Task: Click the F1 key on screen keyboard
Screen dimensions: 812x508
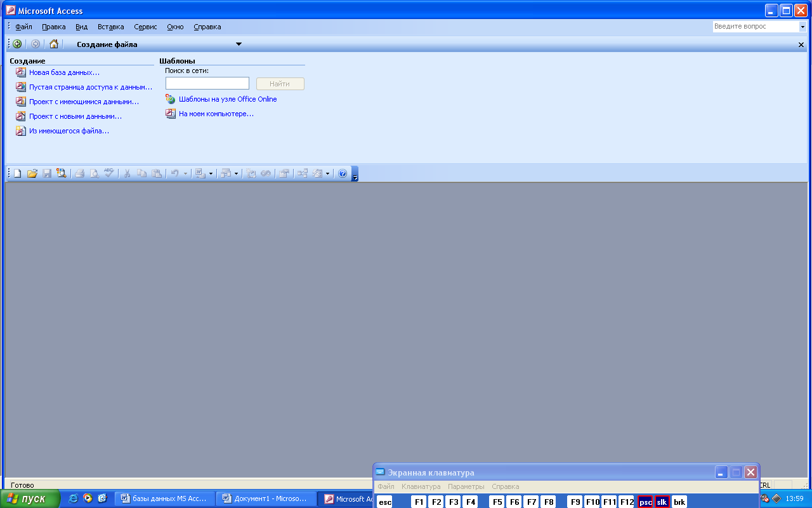Action: [419, 502]
